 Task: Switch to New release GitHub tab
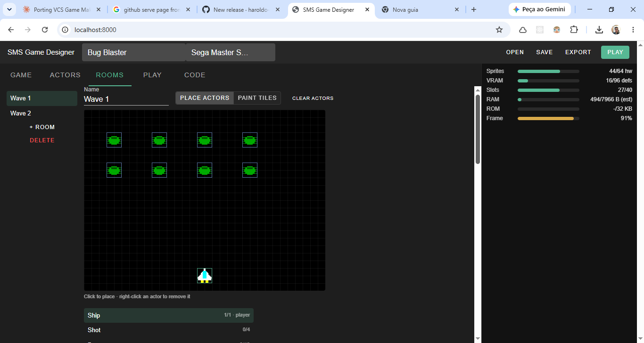pyautogui.click(x=241, y=9)
